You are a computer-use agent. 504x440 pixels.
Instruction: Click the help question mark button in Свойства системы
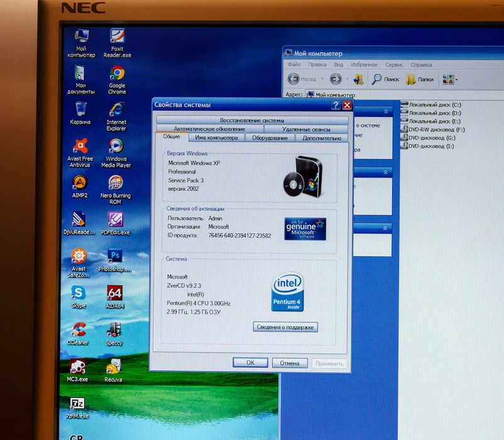click(x=335, y=105)
